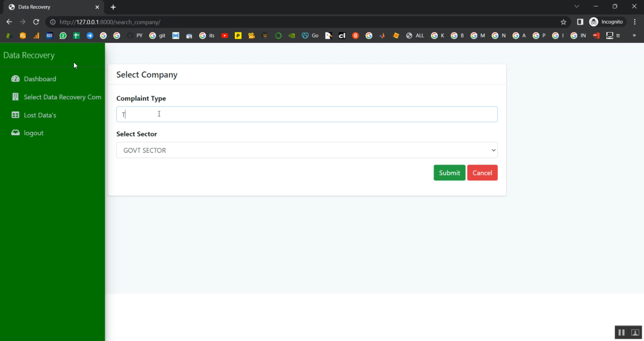Click the table icon beside Lost Data's
The width and height of the screenshot is (644, 341).
[x=15, y=115]
